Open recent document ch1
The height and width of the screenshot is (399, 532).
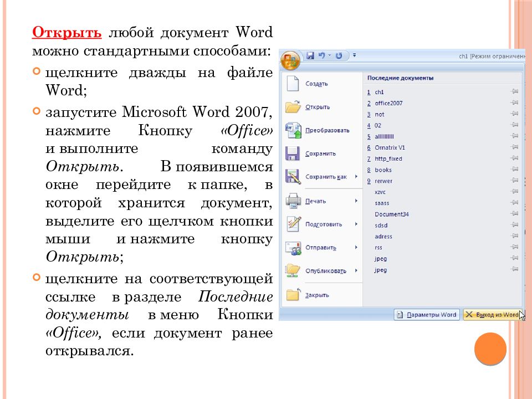379,92
